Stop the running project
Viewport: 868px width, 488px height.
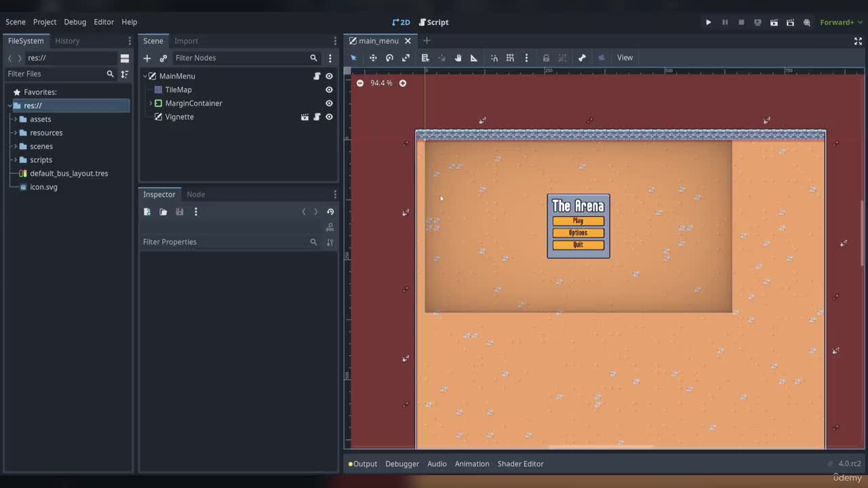click(x=741, y=22)
